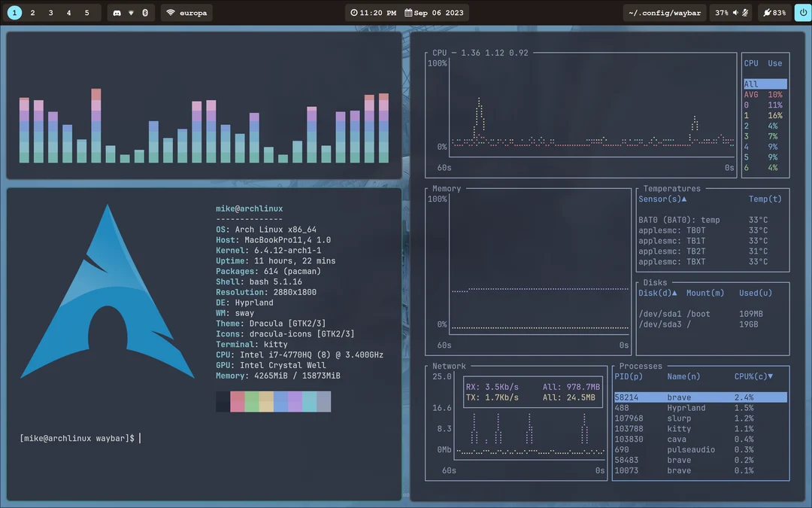Screen dimensions: 812x508
Task: Click the power icon in the top-right corner
Action: tap(803, 13)
